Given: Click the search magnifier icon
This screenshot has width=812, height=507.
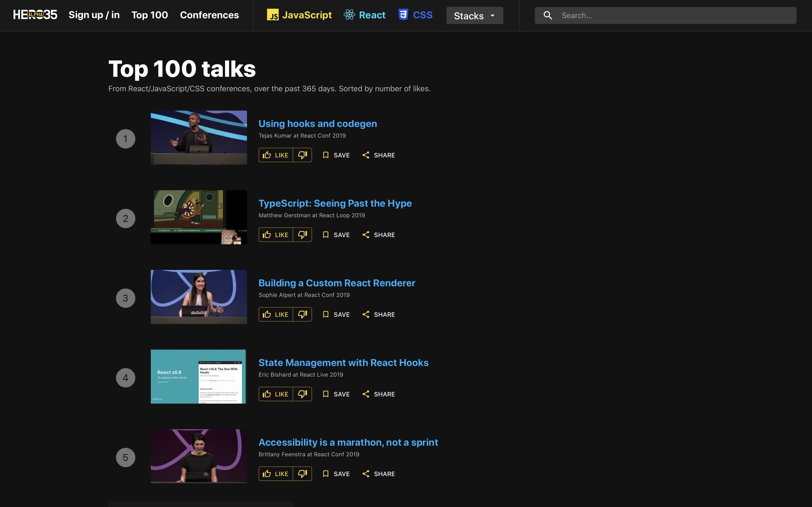Looking at the screenshot, I should click(x=548, y=15).
